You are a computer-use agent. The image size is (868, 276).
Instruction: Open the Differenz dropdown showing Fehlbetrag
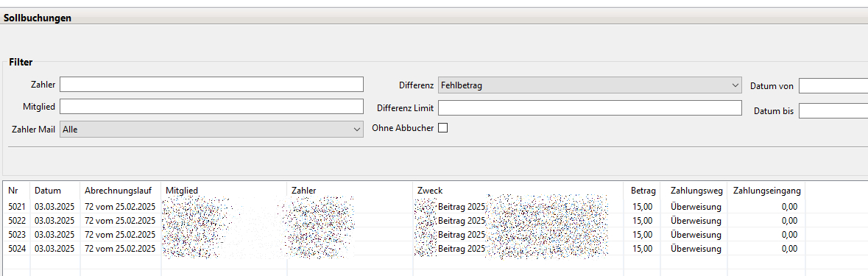[x=590, y=85]
